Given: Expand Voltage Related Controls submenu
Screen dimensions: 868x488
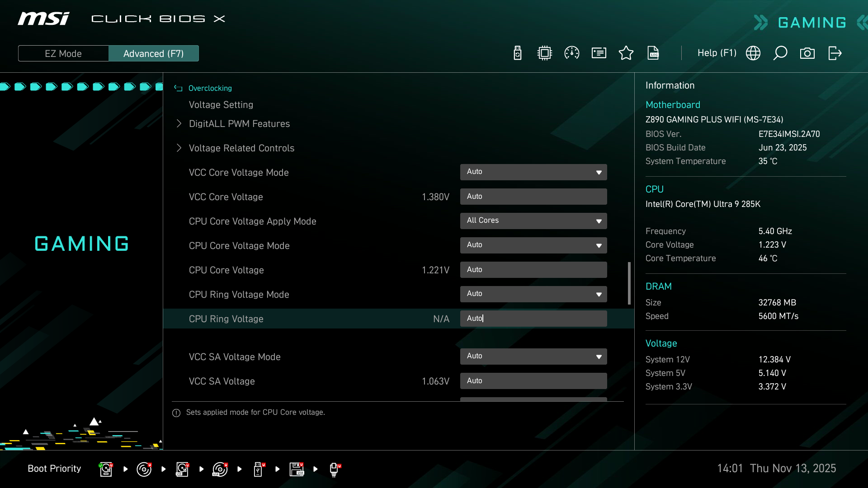Looking at the screenshot, I should pos(241,148).
